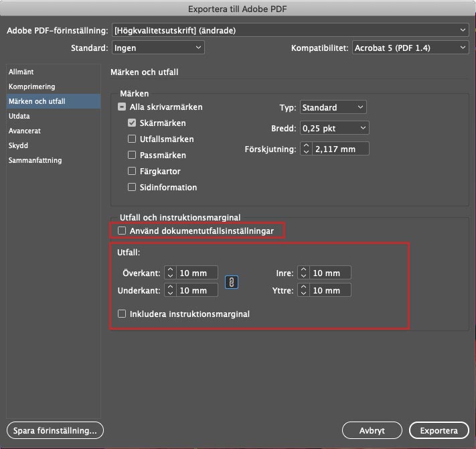This screenshot has width=476, height=449.
Task: Click the Överkant stepper arrows
Action: pos(170,273)
